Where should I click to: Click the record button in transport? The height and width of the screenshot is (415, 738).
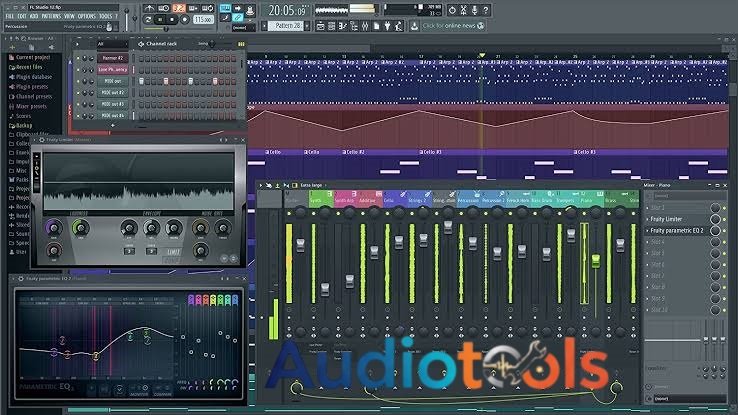[184, 20]
